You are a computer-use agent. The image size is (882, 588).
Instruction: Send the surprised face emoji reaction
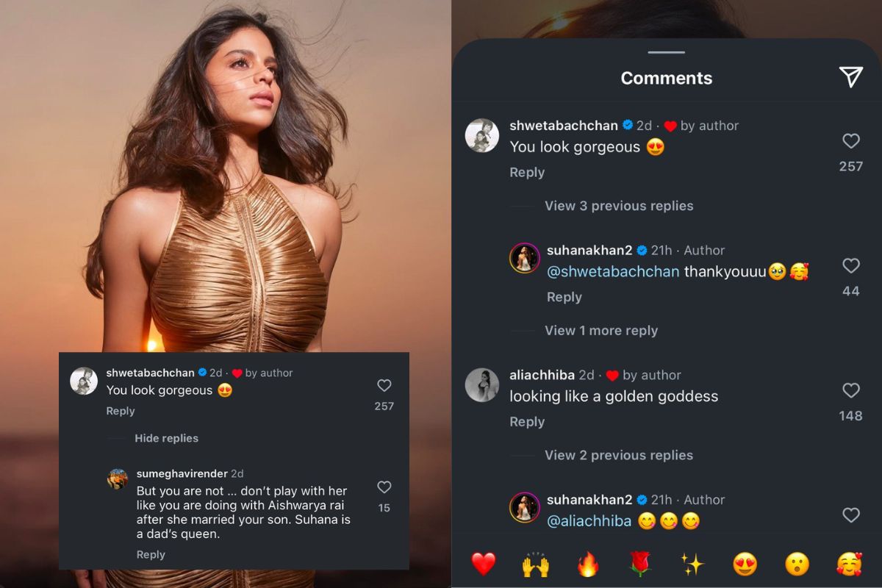click(797, 564)
